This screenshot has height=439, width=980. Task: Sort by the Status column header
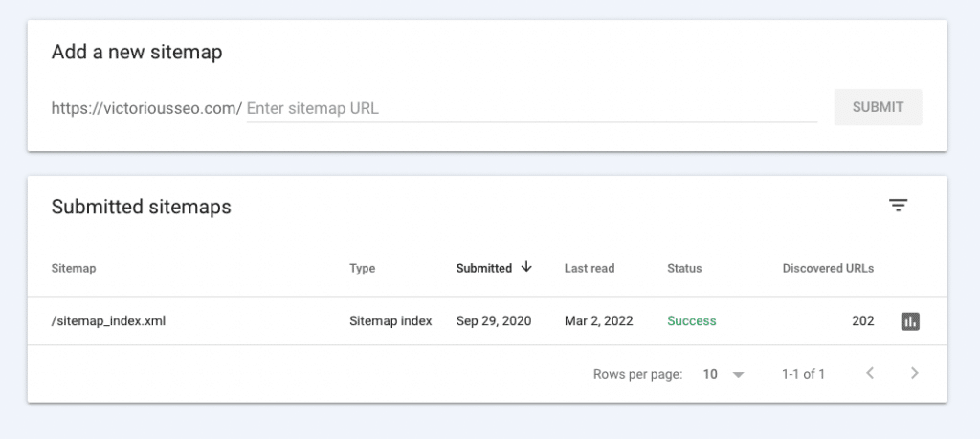click(x=684, y=268)
